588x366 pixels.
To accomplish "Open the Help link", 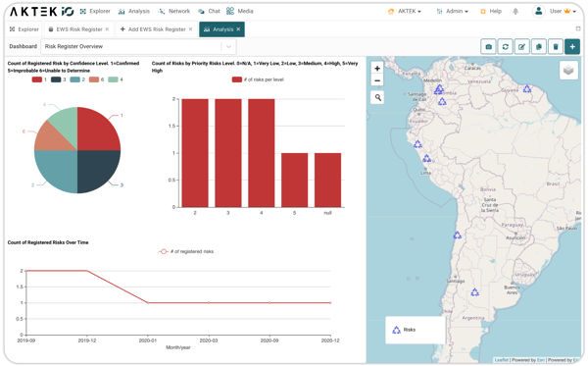I will (491, 11).
